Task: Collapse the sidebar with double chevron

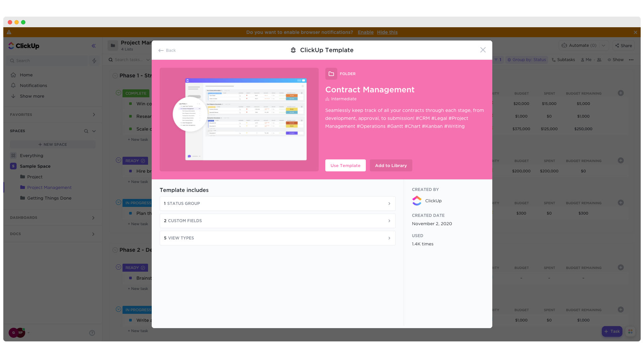Action: point(94,46)
